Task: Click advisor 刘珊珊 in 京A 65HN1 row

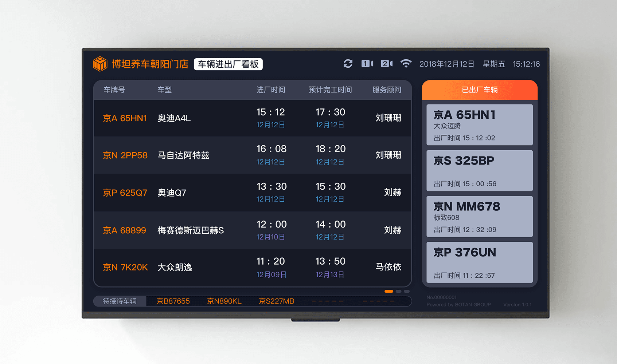Action: point(388,118)
